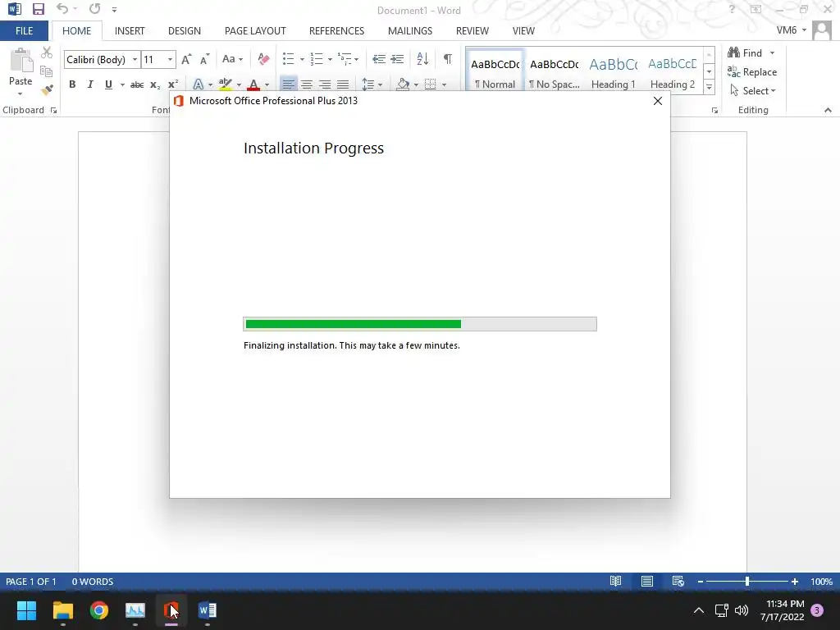Toggle Show/Hide paragraph marks
The width and height of the screenshot is (840, 630).
tap(448, 59)
